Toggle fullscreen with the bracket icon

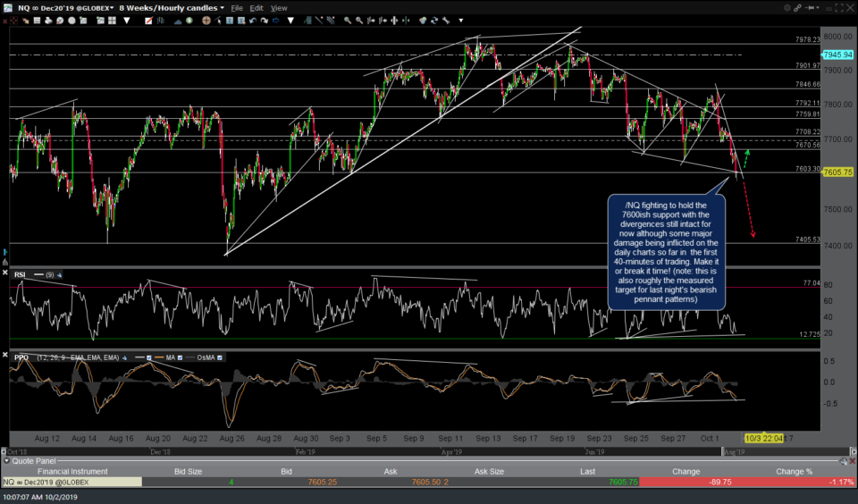coord(839,8)
